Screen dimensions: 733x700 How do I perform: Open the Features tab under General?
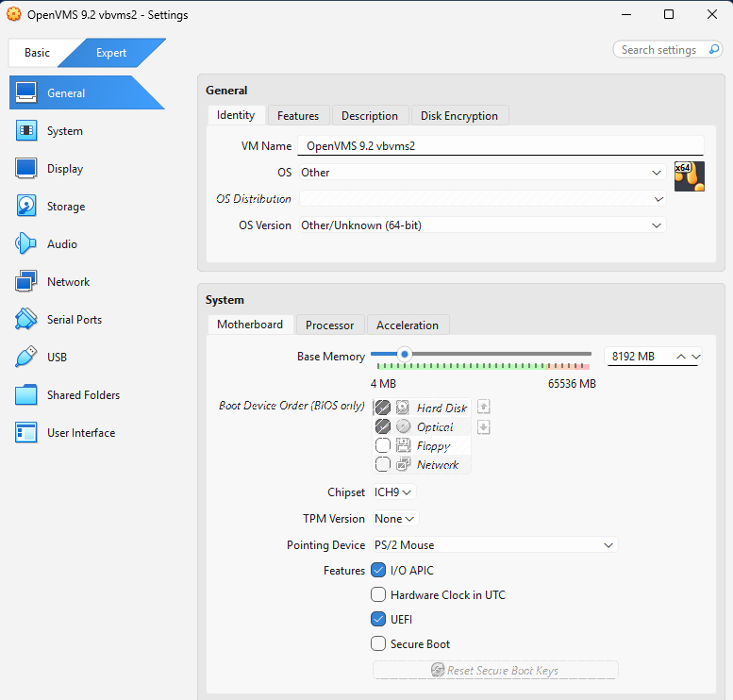(298, 115)
